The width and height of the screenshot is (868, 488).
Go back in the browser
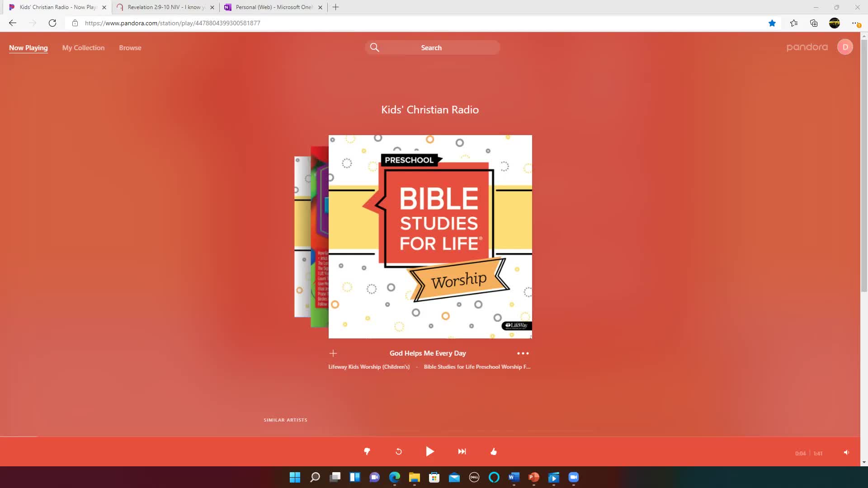click(x=13, y=23)
